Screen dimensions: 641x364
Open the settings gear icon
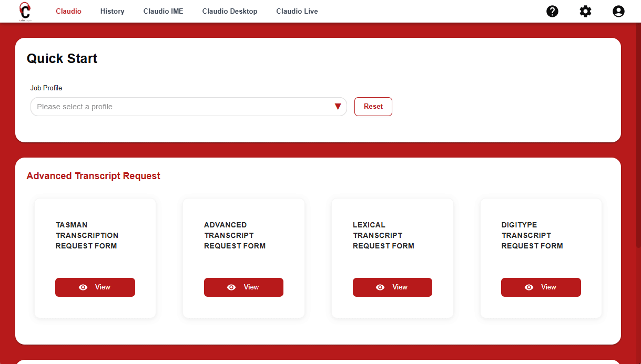pos(585,11)
